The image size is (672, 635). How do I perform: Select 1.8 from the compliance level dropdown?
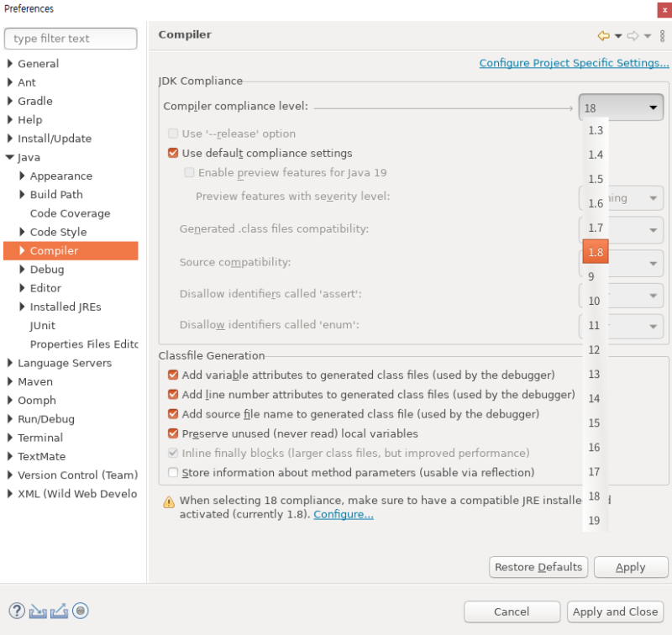(x=595, y=252)
